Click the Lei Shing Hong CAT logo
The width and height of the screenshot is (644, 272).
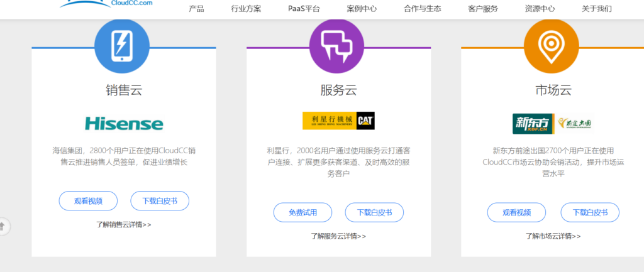click(x=338, y=121)
